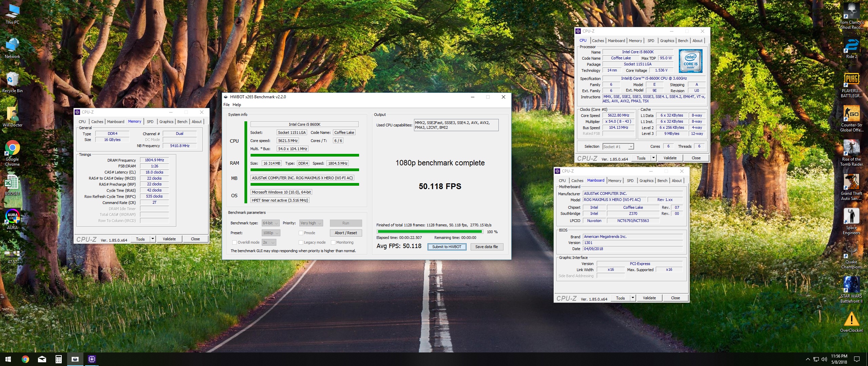
Task: Click Validate in Memory CPU-Z window
Action: point(169,239)
